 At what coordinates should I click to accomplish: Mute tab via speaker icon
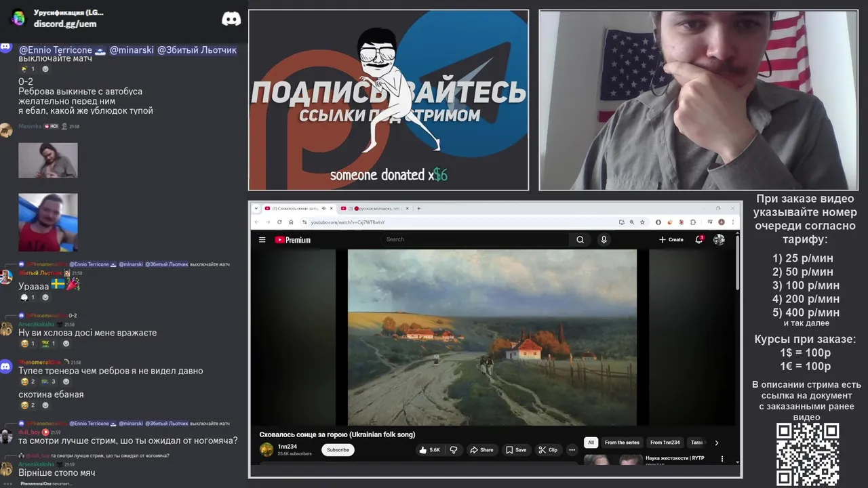click(x=323, y=208)
